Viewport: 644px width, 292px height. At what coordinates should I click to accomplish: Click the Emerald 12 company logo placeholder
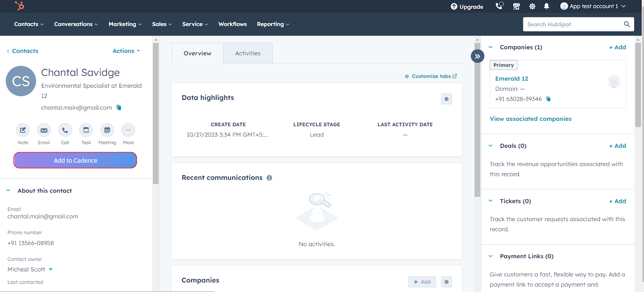[614, 82]
